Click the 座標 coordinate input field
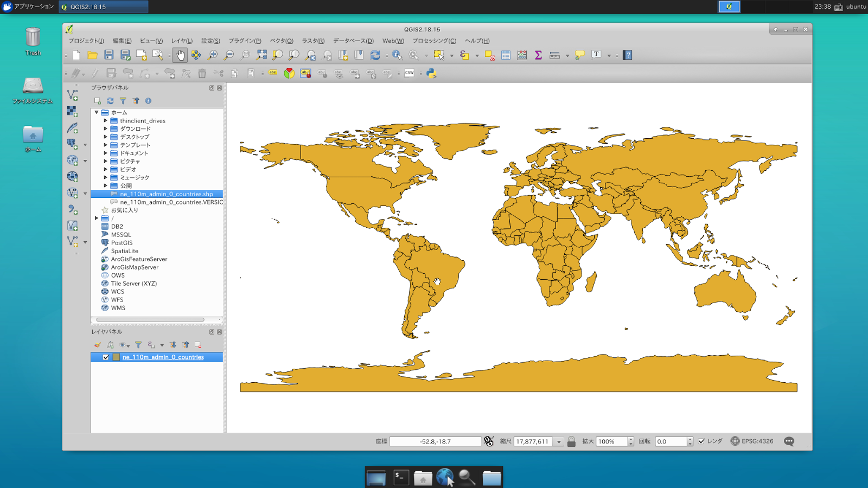The height and width of the screenshot is (488, 868). point(435,442)
